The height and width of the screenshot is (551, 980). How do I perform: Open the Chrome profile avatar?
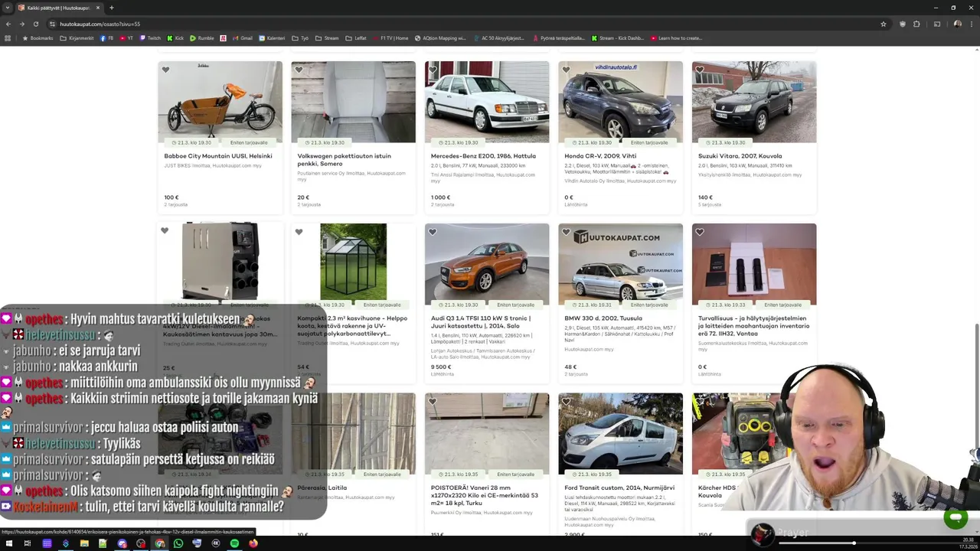coord(957,24)
